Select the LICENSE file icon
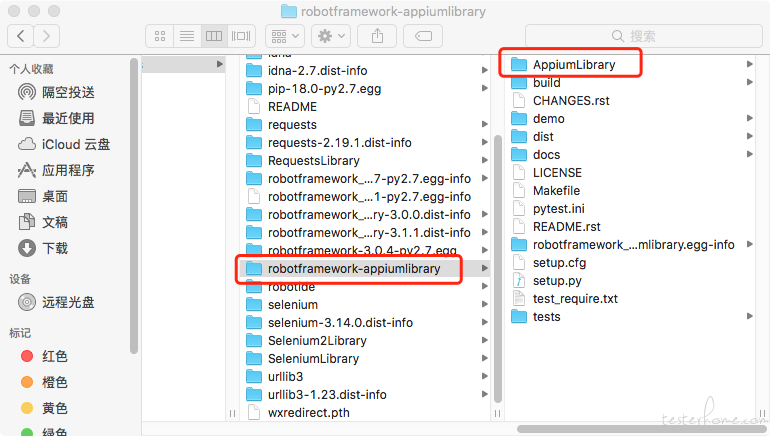Screen dimensions: 770x436 tap(519, 172)
